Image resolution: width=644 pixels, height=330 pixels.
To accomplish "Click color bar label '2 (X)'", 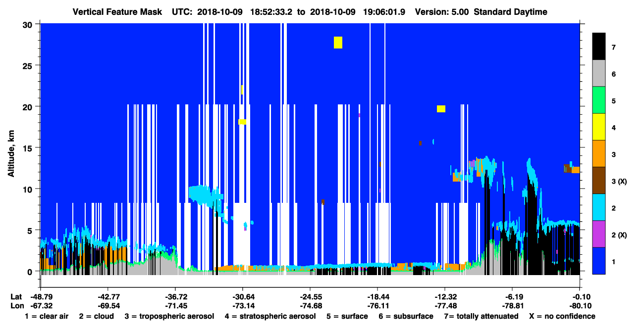I will pyautogui.click(x=619, y=235).
